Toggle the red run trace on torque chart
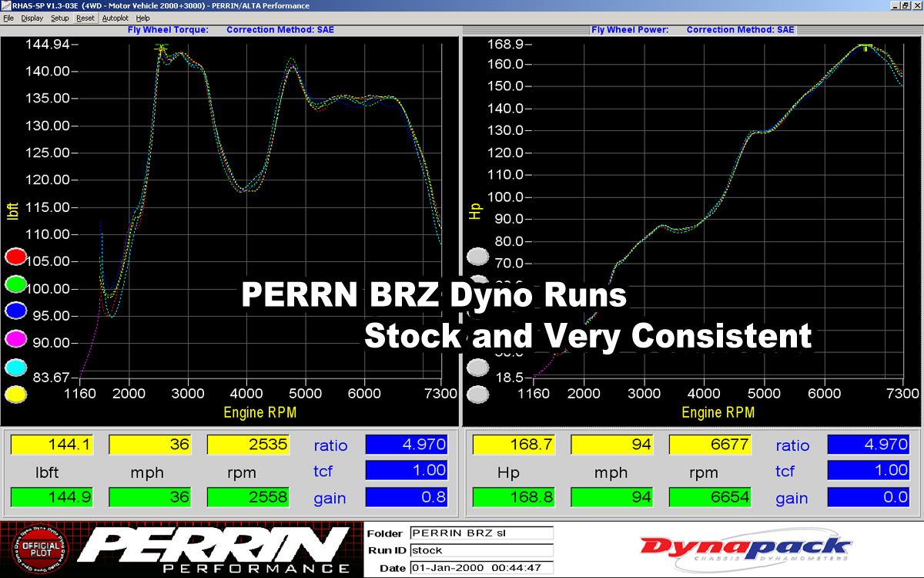The height and width of the screenshot is (578, 924). click(15, 256)
